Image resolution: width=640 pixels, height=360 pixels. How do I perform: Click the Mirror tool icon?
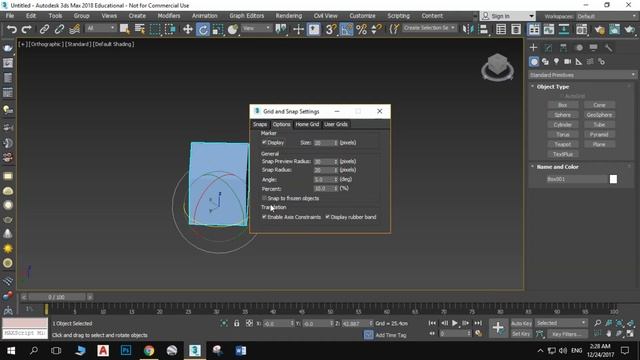467,29
